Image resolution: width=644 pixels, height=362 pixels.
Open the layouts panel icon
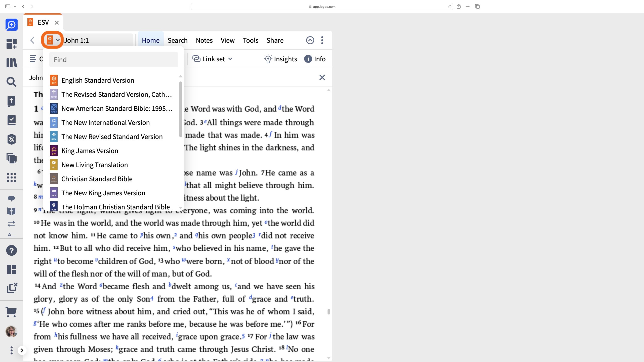[x=11, y=269]
